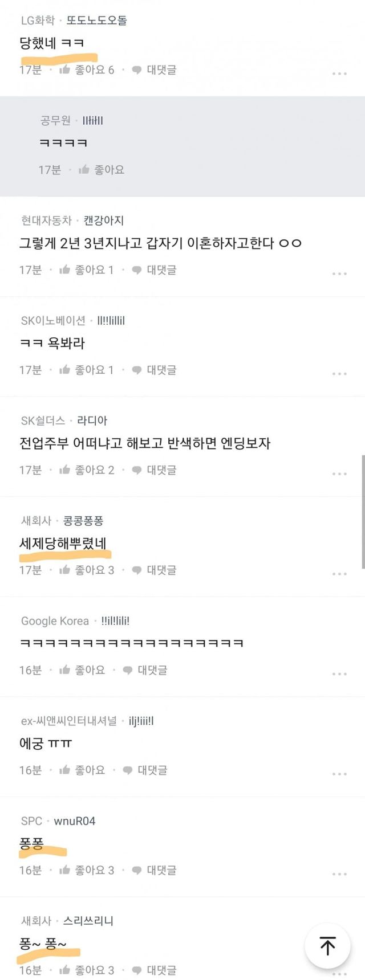Tap scroll-to-top arrow button
This screenshot has width=365, height=980.
(x=327, y=946)
